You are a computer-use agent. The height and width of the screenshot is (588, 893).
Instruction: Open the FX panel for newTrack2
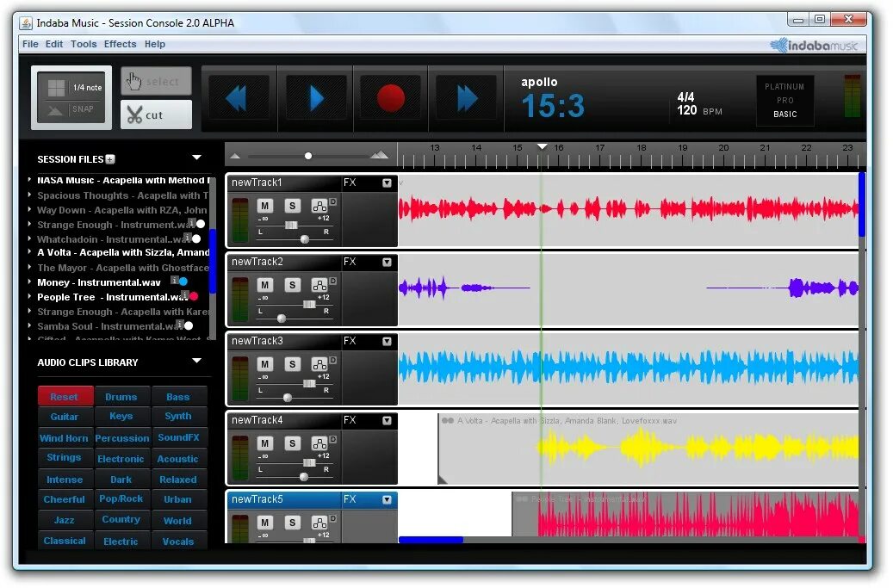pos(350,263)
